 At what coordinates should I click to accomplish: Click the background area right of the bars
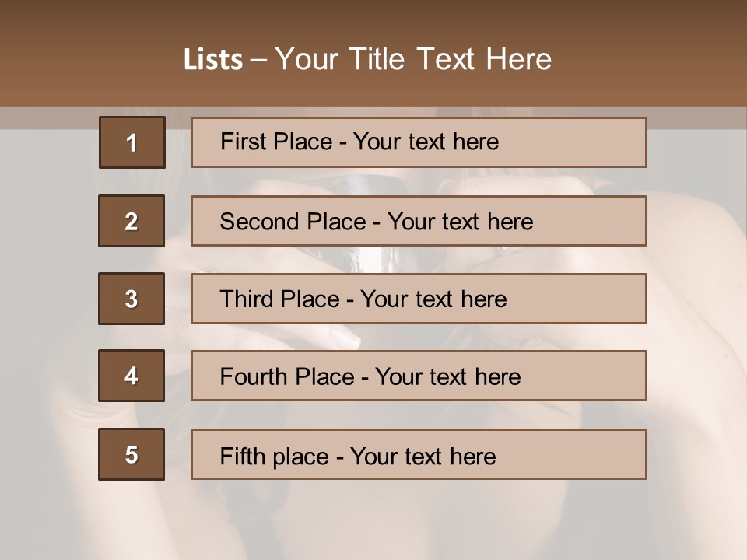[696, 311]
